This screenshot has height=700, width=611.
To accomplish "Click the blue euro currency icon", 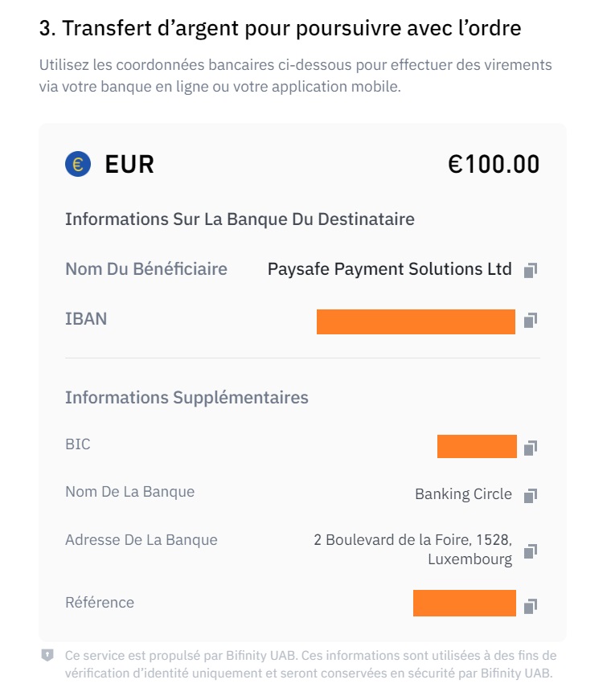I will 78,165.
